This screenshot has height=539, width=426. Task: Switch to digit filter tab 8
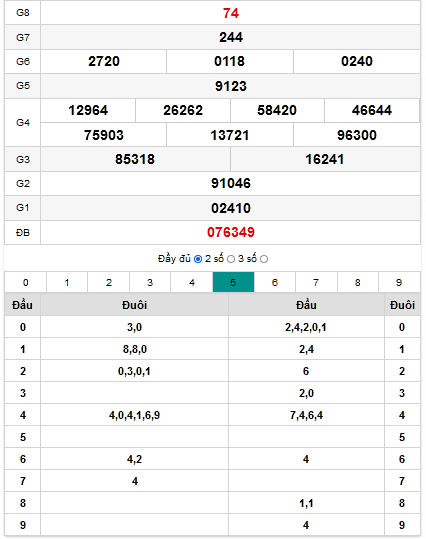[x=358, y=282]
